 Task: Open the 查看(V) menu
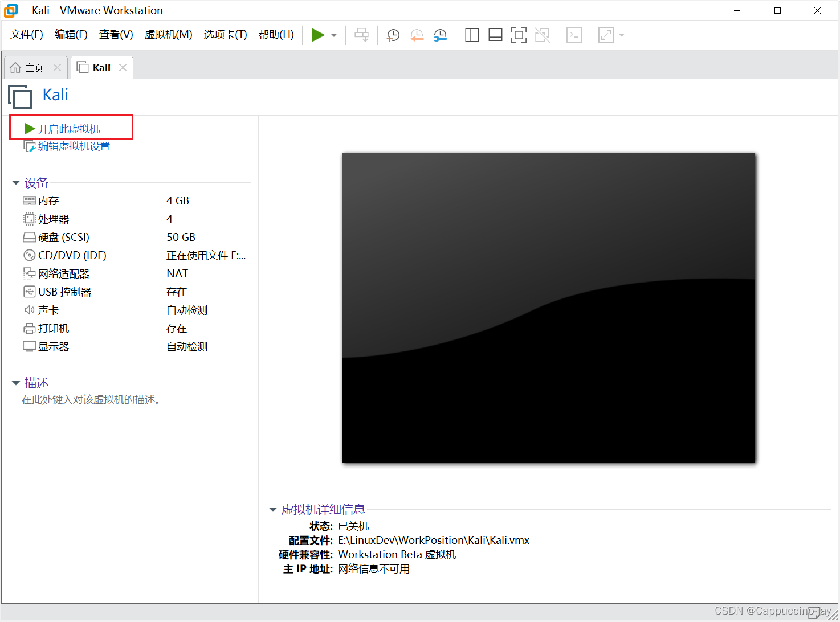coord(116,35)
